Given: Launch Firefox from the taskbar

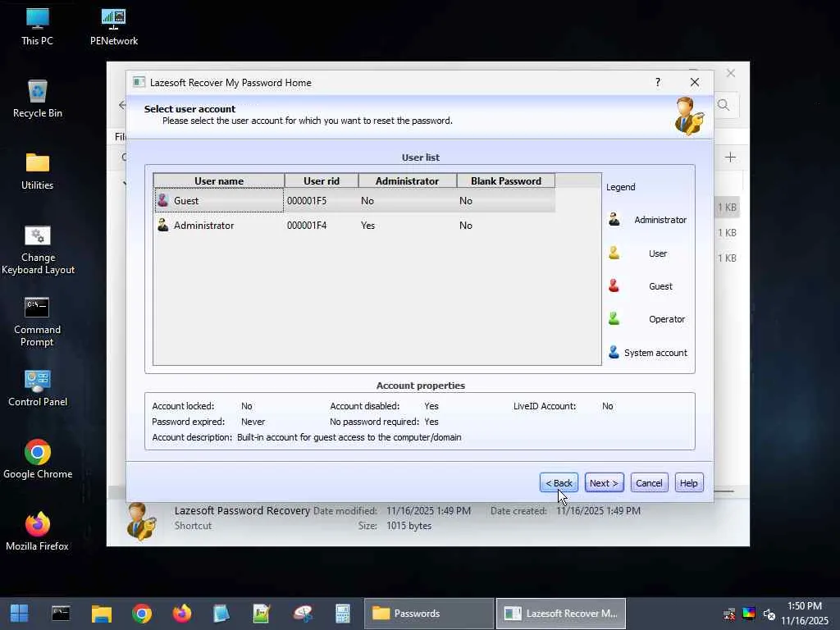Looking at the screenshot, I should coord(182,614).
